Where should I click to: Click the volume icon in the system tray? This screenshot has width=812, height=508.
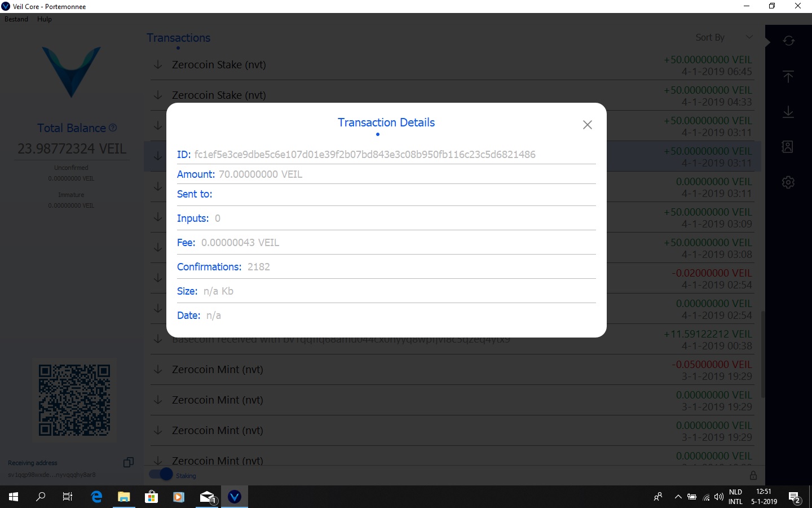(x=718, y=497)
